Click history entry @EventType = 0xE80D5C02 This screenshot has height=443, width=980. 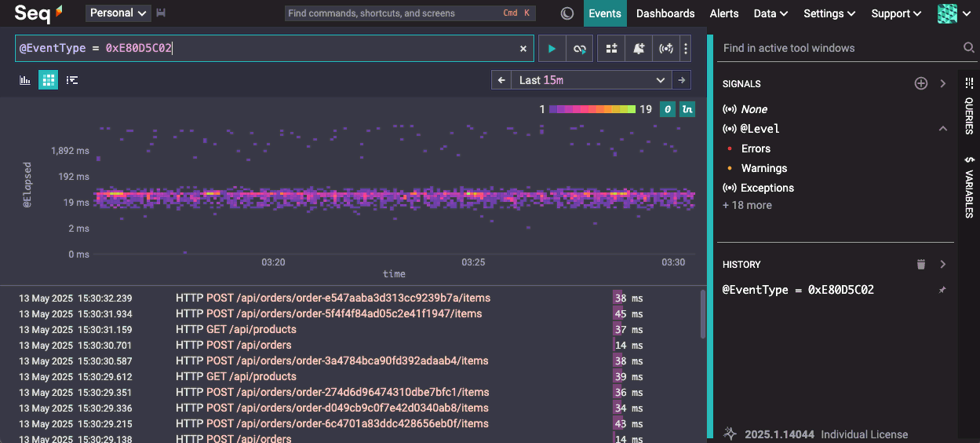tap(798, 290)
